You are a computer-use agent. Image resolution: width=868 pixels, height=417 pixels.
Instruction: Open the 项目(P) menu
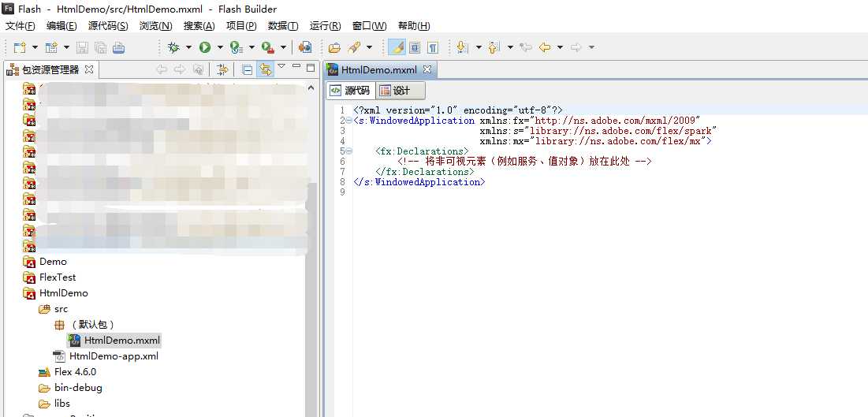coord(241,26)
